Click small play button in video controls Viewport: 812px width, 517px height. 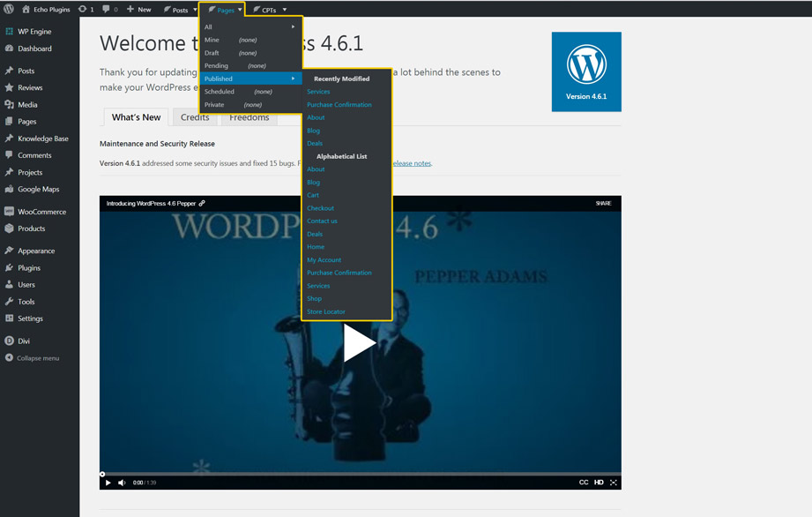point(108,483)
